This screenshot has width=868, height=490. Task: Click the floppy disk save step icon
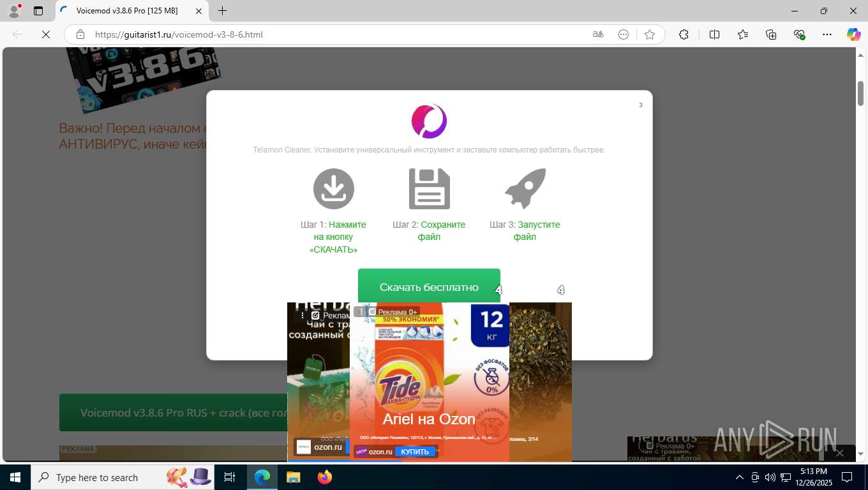click(429, 189)
